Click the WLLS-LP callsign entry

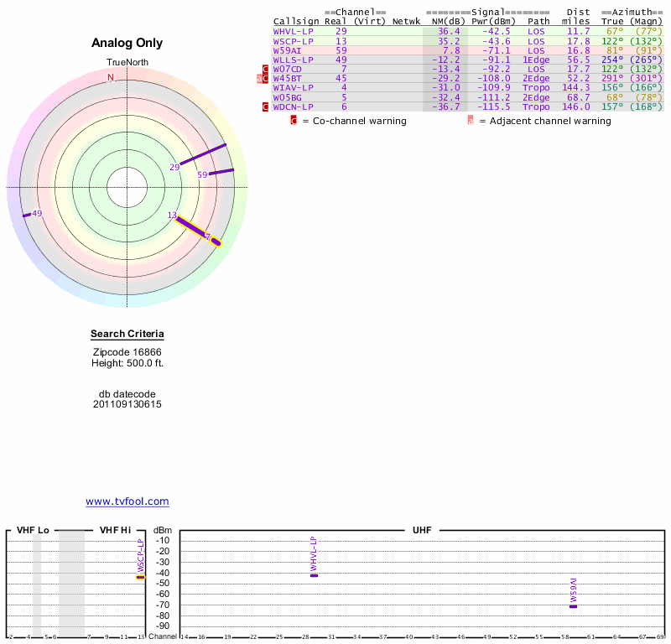(x=293, y=60)
